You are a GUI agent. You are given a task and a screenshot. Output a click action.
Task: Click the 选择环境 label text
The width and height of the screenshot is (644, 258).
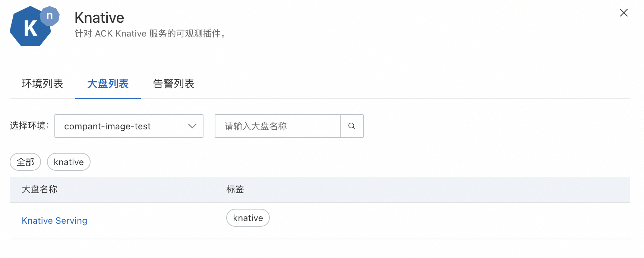pos(29,126)
